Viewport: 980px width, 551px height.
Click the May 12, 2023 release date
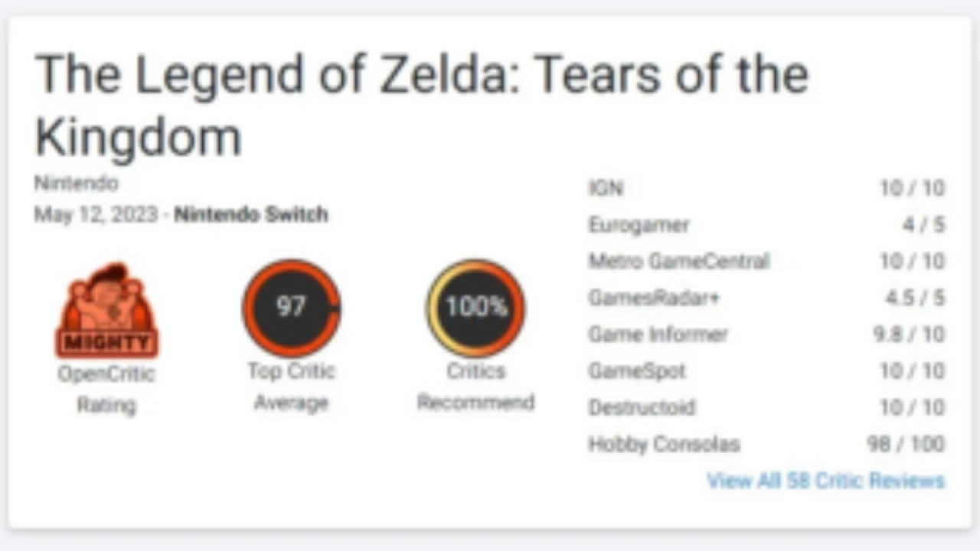96,214
